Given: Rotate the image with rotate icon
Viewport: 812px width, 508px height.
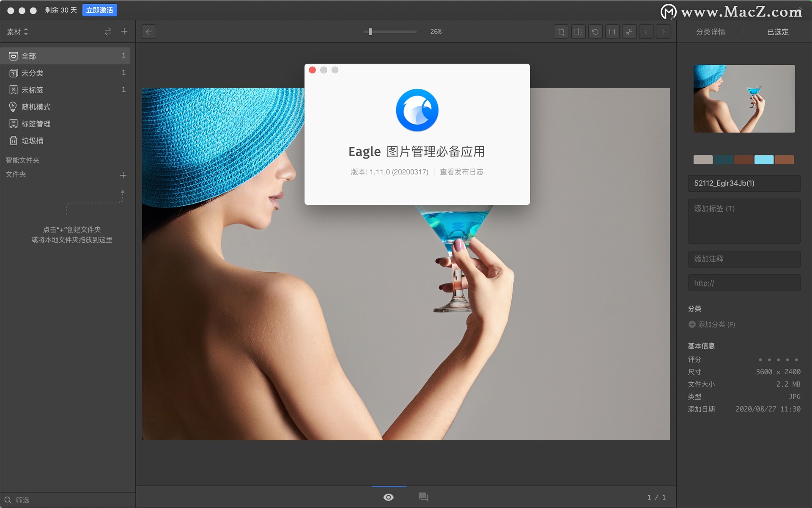Looking at the screenshot, I should [x=595, y=32].
